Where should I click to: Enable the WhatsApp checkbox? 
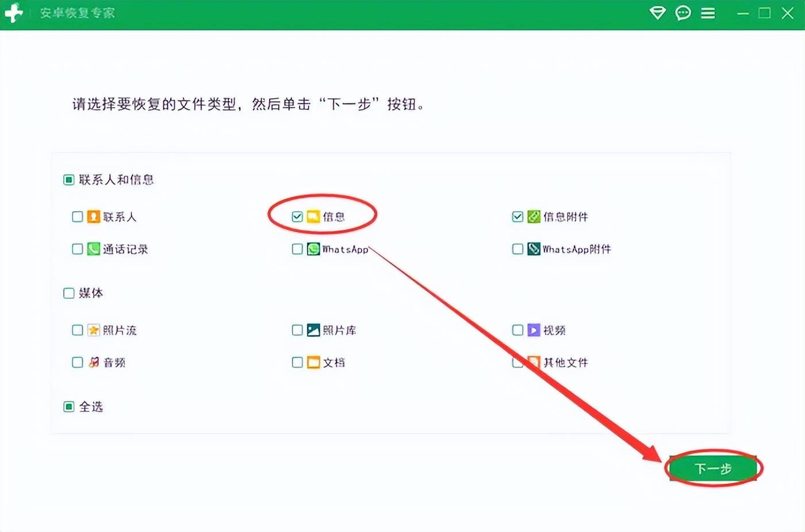[297, 249]
